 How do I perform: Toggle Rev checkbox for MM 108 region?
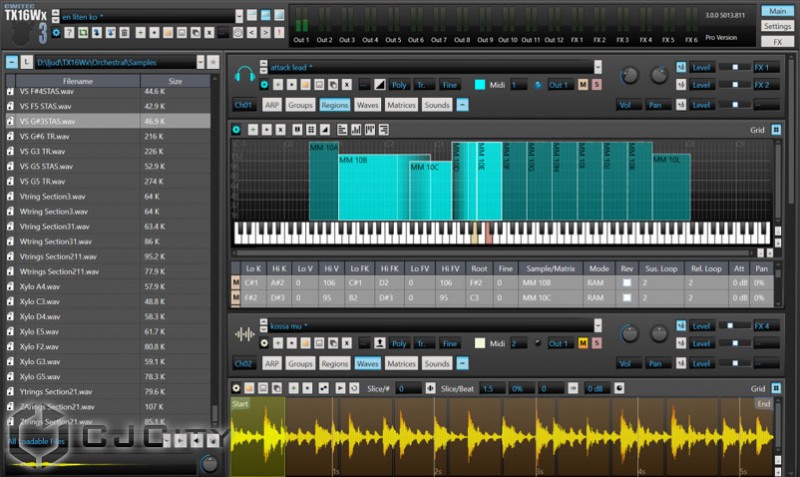[x=627, y=283]
